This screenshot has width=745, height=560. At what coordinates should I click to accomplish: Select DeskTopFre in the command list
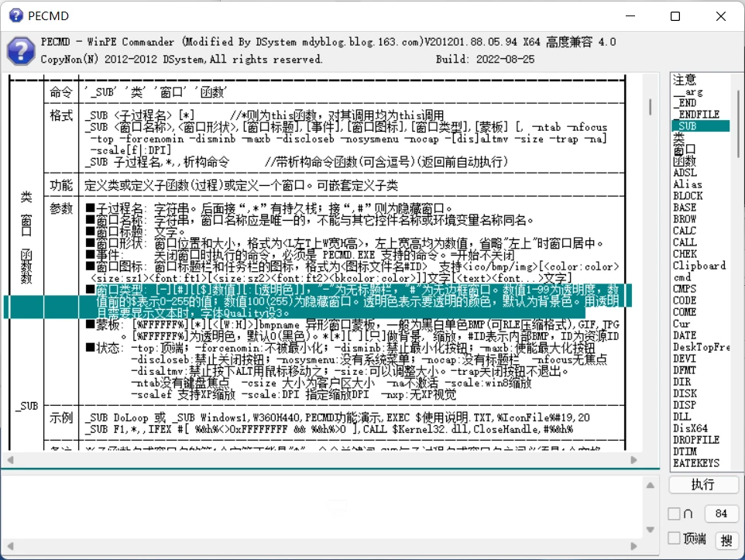click(x=701, y=348)
